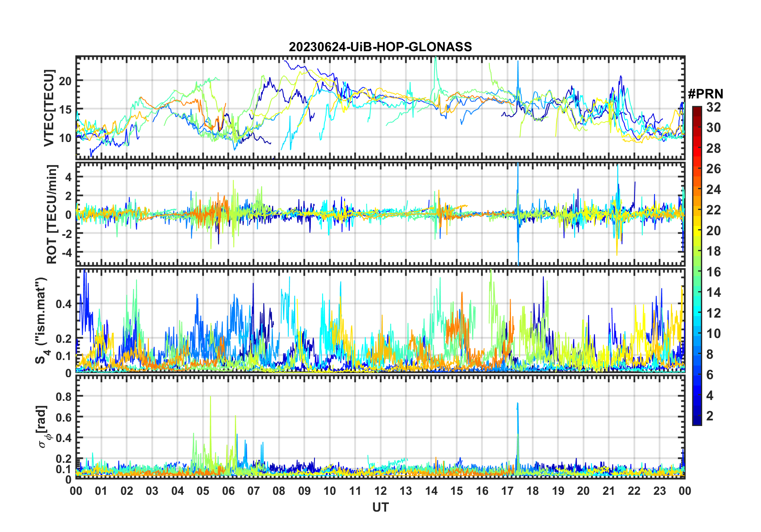
Task: Click the UT x-axis label
Action: click(380, 507)
